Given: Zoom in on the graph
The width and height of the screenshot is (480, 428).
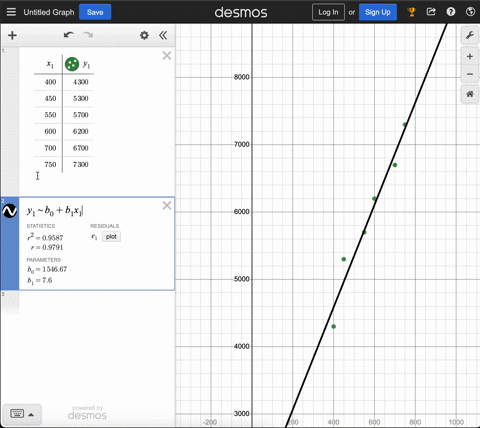Looking at the screenshot, I should coord(470,56).
